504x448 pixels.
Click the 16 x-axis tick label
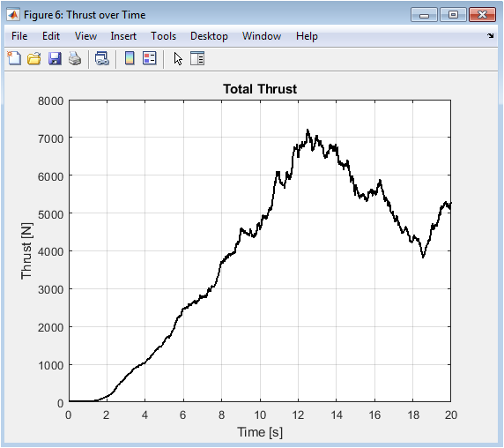[374, 414]
